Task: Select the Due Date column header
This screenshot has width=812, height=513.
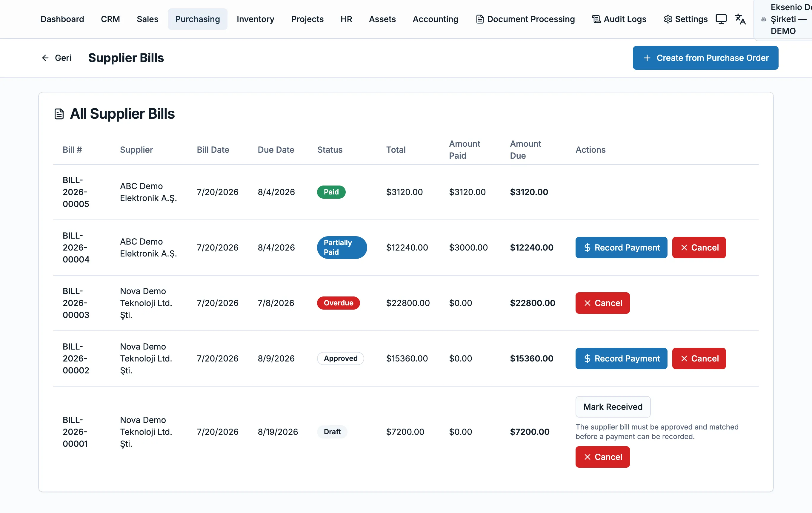Action: [276, 150]
